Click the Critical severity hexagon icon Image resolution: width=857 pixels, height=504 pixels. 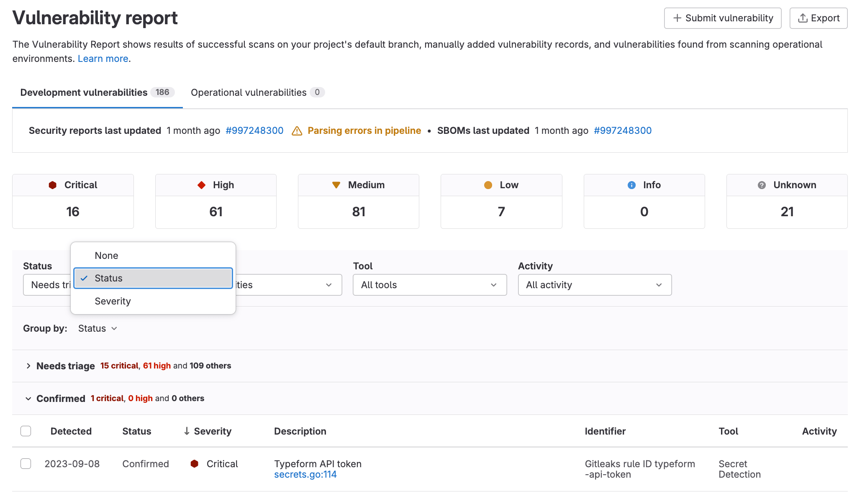point(53,184)
